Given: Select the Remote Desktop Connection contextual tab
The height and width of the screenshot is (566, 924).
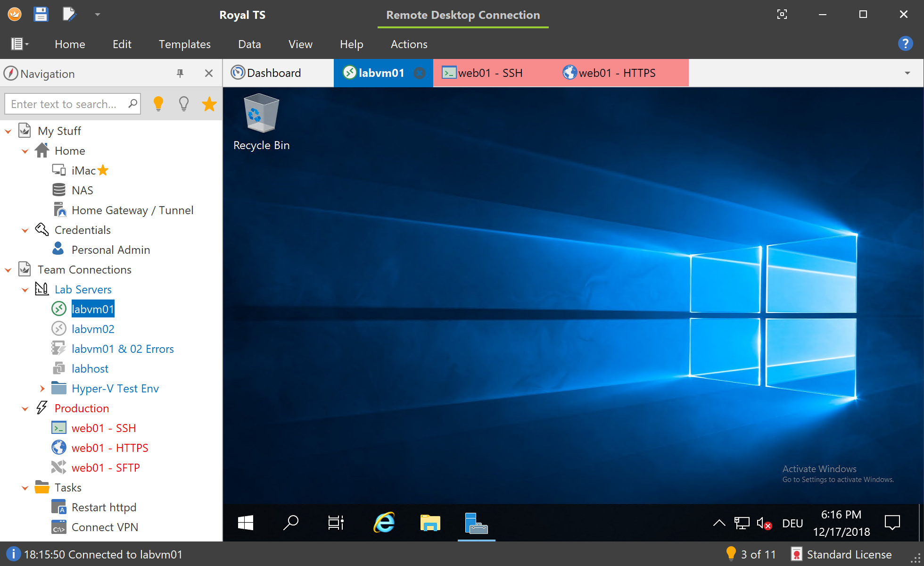Looking at the screenshot, I should coord(463,15).
